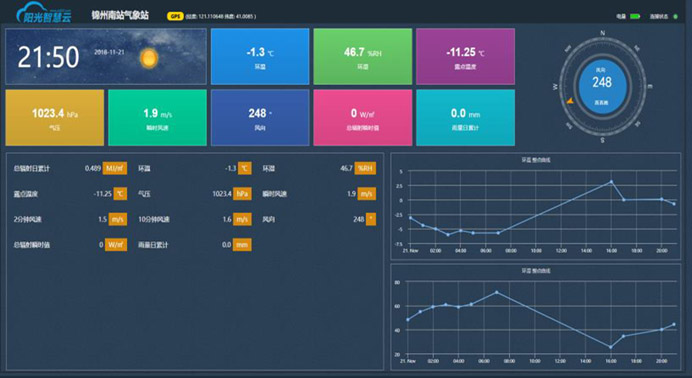
Task: Open the -1.3 ℃ temperature tile
Action: click(x=260, y=56)
